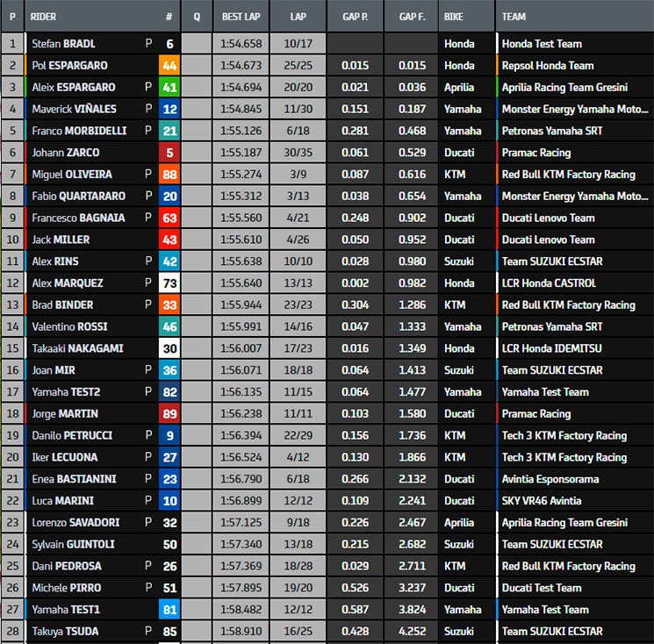
Task: Click team LCR Honda CASTROL
Action: (549, 283)
